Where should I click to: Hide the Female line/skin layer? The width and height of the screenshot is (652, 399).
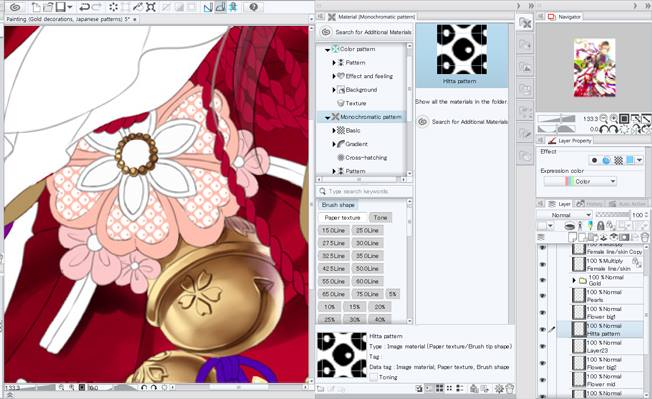pyautogui.click(x=542, y=264)
